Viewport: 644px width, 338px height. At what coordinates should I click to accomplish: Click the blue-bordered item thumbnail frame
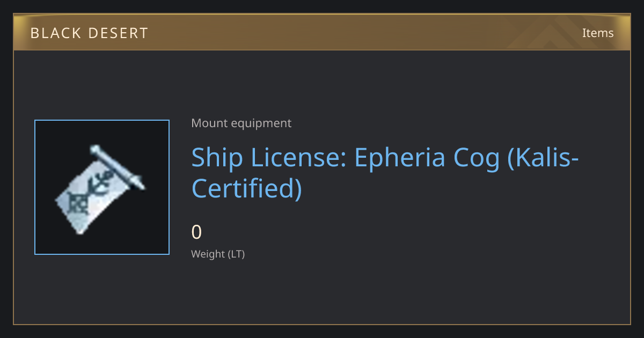pyautogui.click(x=102, y=187)
